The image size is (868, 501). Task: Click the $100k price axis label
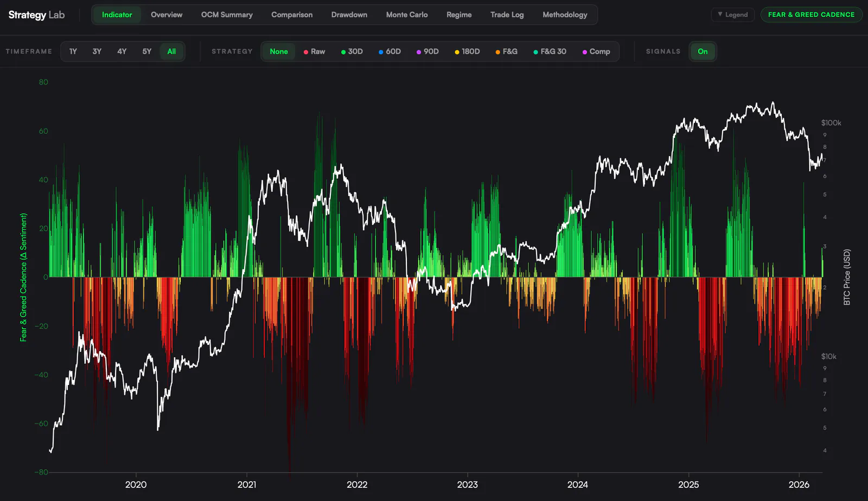click(x=831, y=123)
